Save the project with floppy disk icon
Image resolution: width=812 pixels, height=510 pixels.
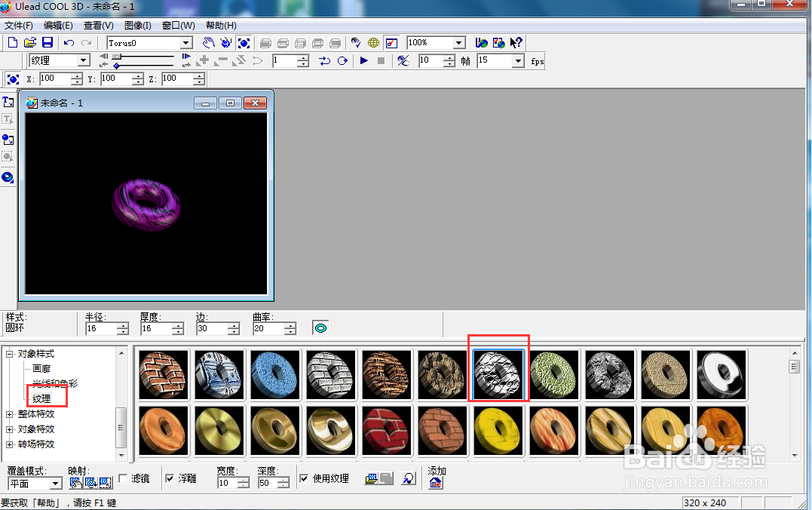(47, 43)
